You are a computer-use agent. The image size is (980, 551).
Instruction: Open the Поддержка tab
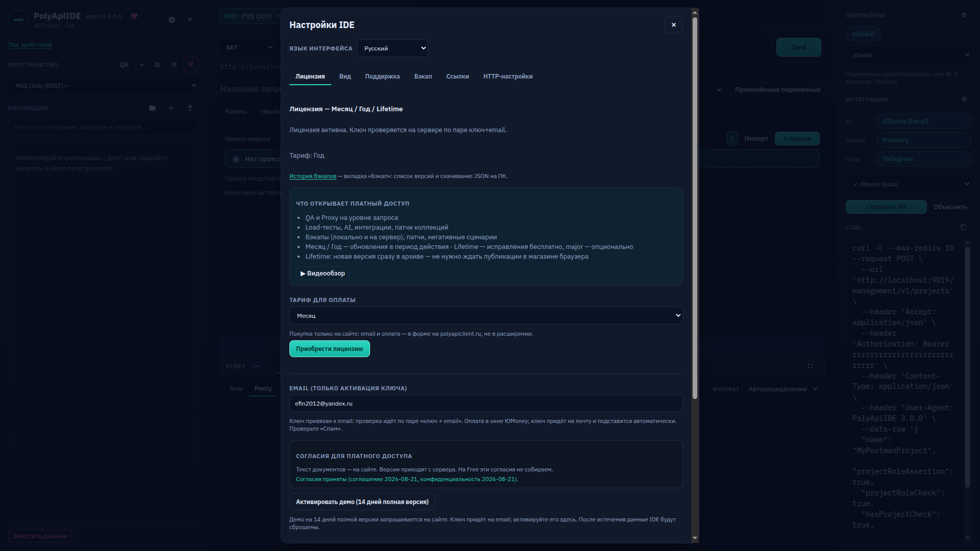pyautogui.click(x=382, y=77)
